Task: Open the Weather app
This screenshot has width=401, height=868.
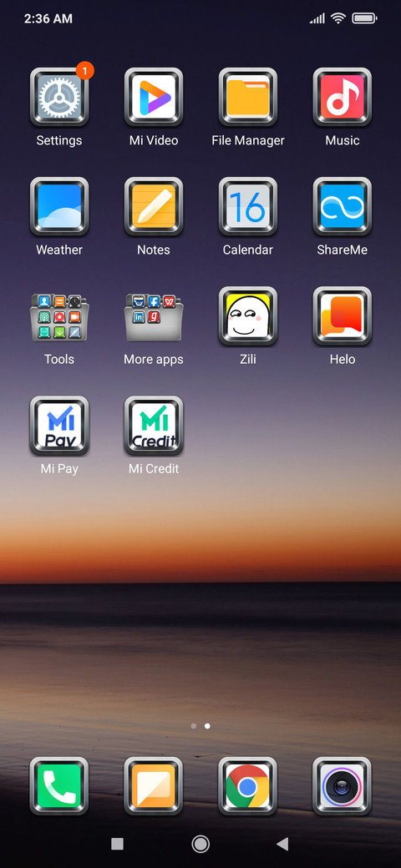Action: (x=59, y=206)
